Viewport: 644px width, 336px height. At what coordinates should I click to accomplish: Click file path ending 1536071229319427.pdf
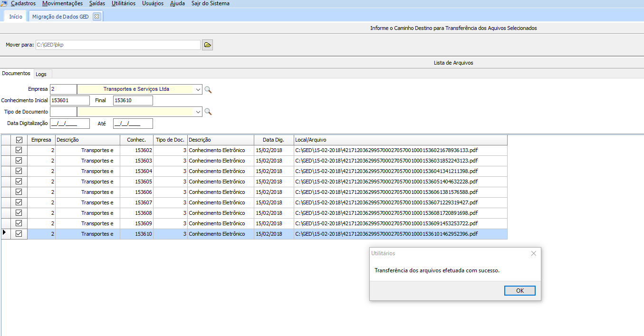pyautogui.click(x=386, y=202)
